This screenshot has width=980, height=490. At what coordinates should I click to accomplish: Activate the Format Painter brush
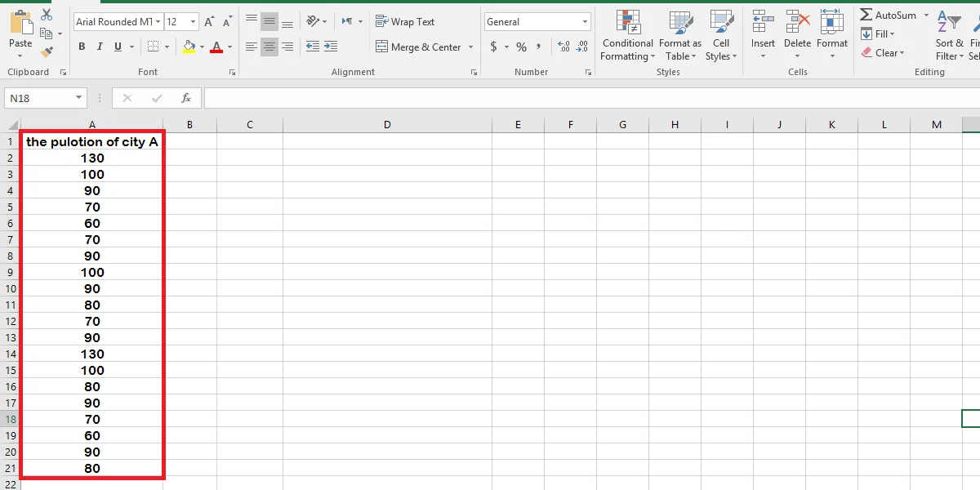[x=47, y=51]
